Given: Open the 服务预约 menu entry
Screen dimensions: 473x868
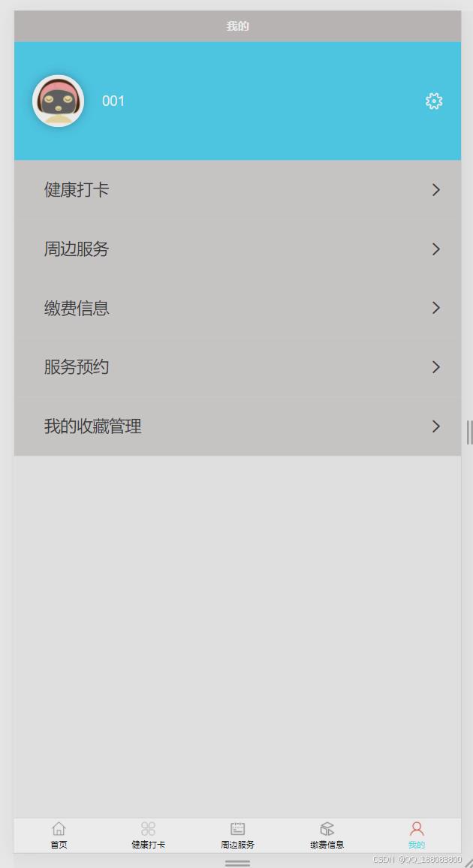Looking at the screenshot, I should 237,367.
